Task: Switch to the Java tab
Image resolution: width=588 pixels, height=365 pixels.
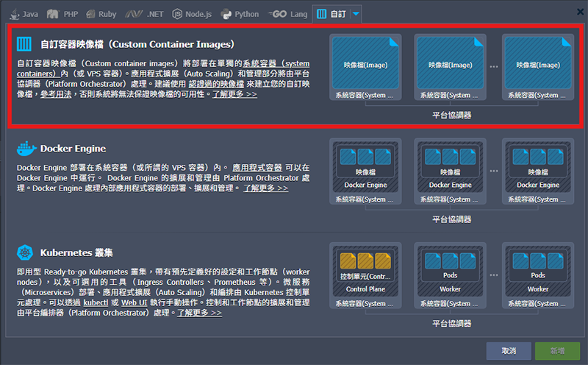Action: [24, 14]
